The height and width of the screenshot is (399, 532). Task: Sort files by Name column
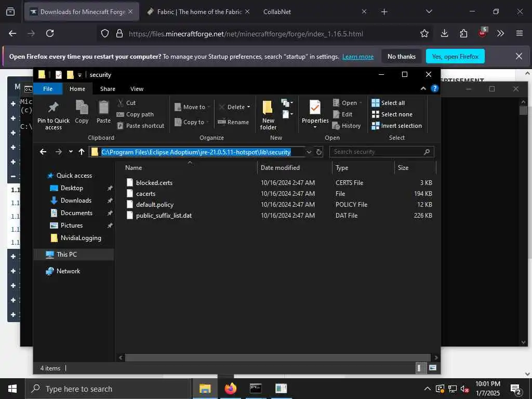coord(134,168)
